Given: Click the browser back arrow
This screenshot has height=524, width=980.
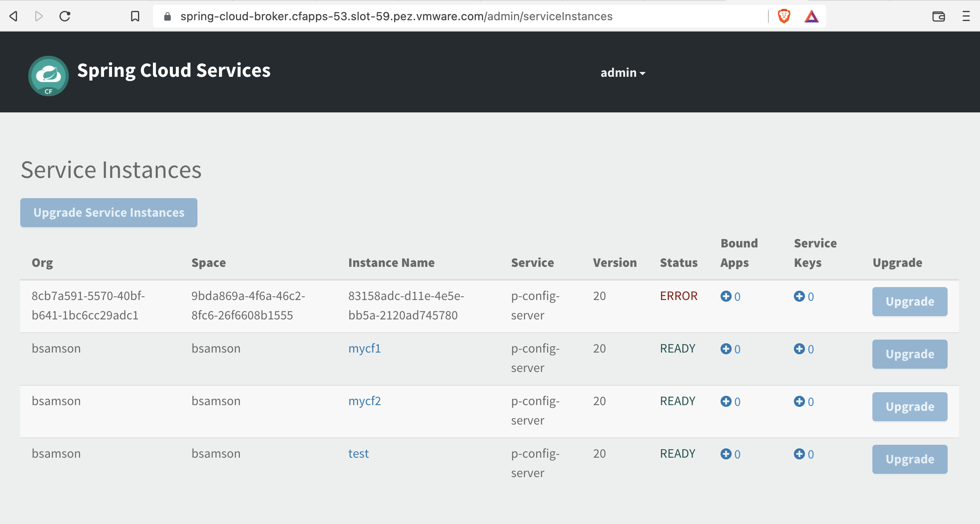Looking at the screenshot, I should 14,16.
